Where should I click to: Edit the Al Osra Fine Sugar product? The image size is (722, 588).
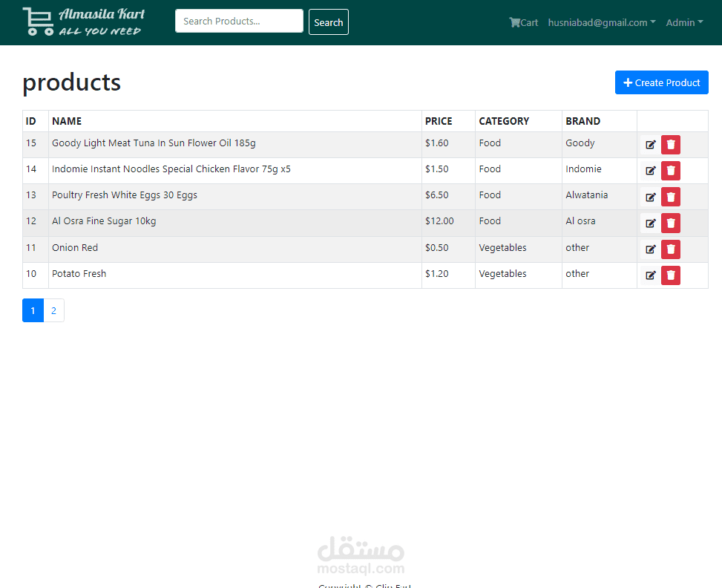[650, 223]
